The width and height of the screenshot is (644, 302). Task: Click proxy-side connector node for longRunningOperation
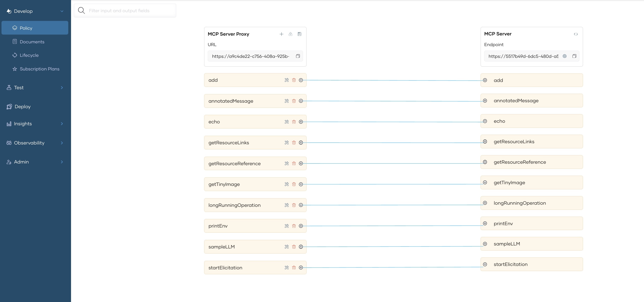click(x=301, y=205)
